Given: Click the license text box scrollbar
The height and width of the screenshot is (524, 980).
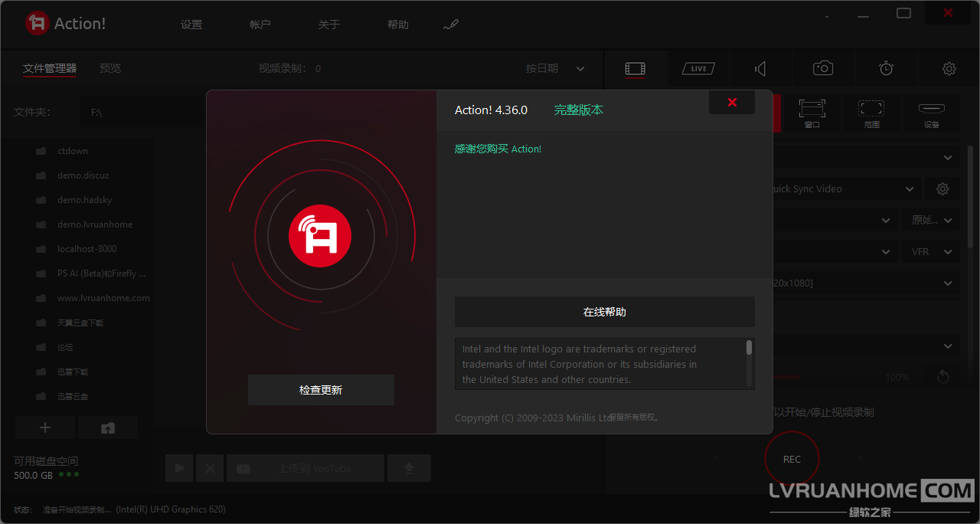Looking at the screenshot, I should (749, 349).
